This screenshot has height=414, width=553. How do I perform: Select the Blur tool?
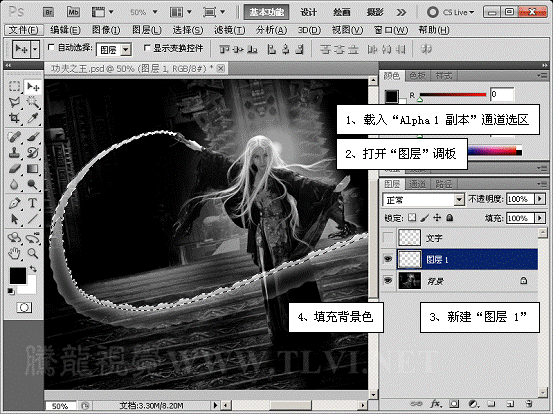(14, 184)
